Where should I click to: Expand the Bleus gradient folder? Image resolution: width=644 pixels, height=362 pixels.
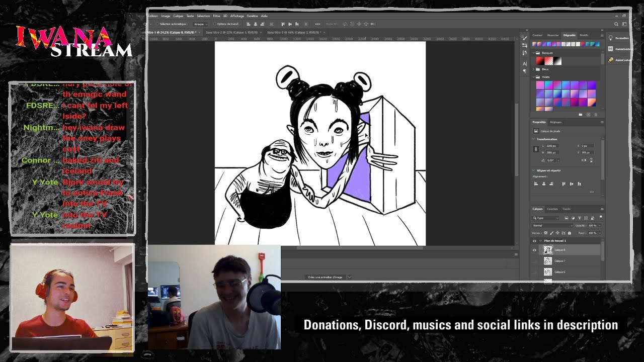coord(533,69)
